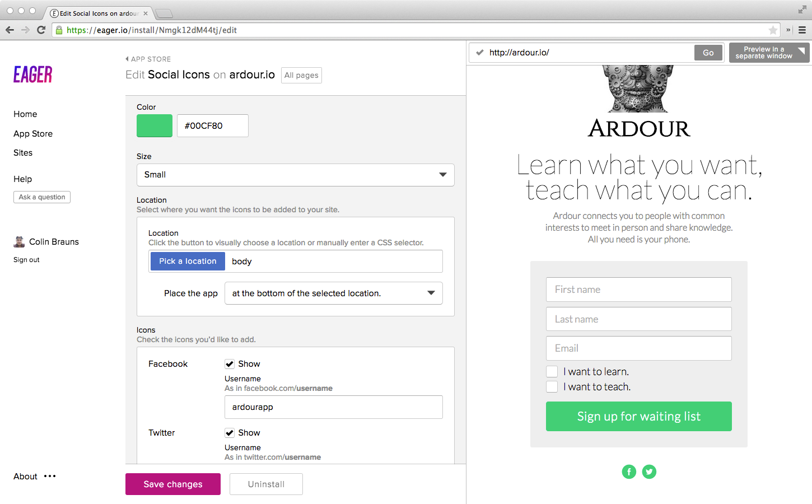Click Sign up for waiting list
Screen dimensions: 812x504
(x=639, y=417)
